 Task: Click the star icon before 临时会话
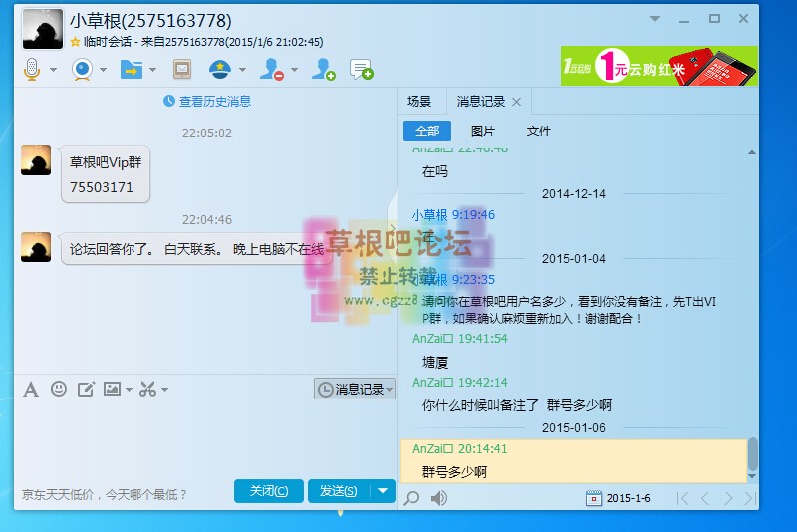pos(76,42)
